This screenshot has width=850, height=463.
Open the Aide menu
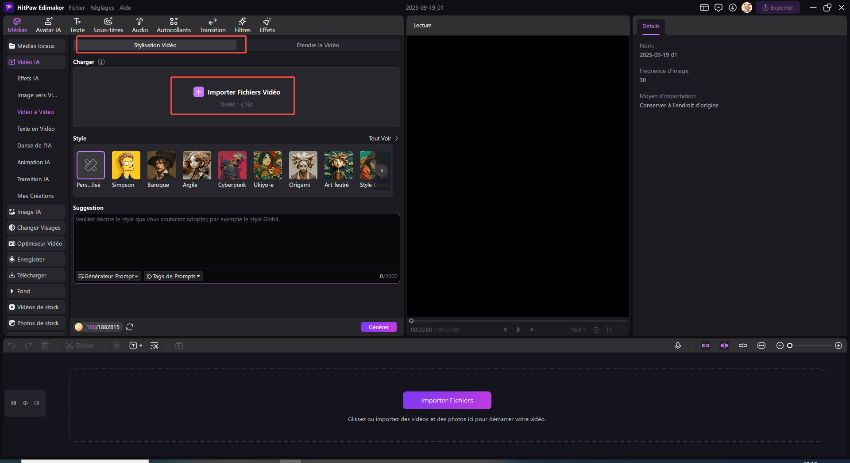tap(125, 8)
